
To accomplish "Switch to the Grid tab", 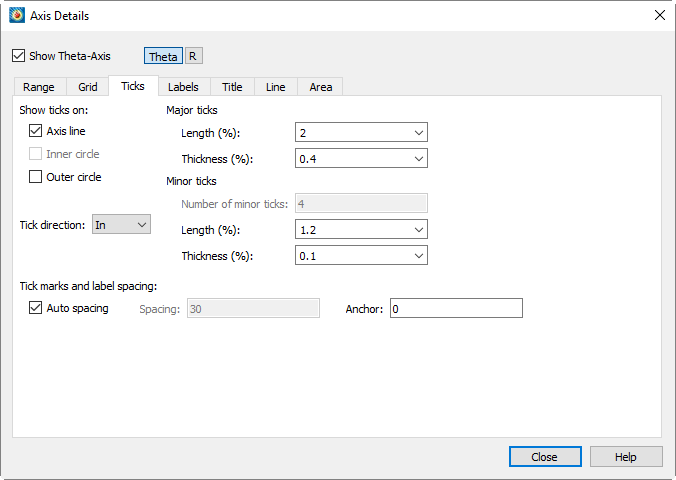I will point(88,87).
